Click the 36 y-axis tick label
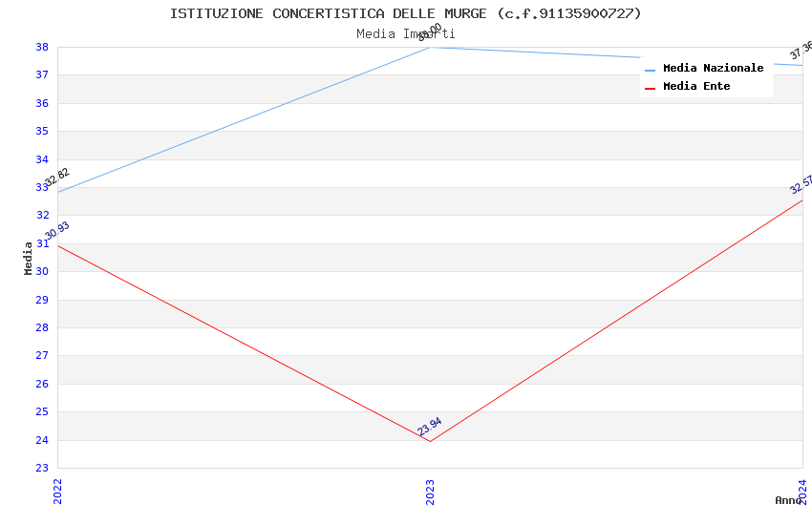 click(x=42, y=103)
